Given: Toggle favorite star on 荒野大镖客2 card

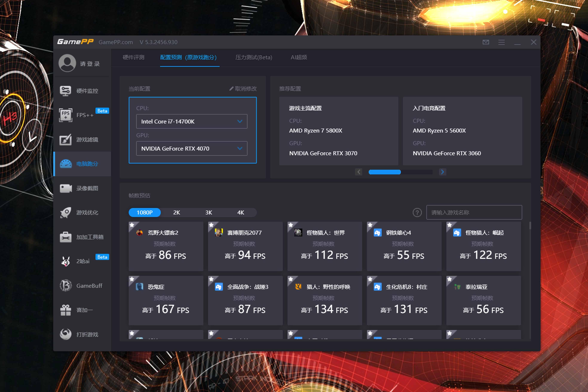Looking at the screenshot, I should pyautogui.click(x=132, y=225).
